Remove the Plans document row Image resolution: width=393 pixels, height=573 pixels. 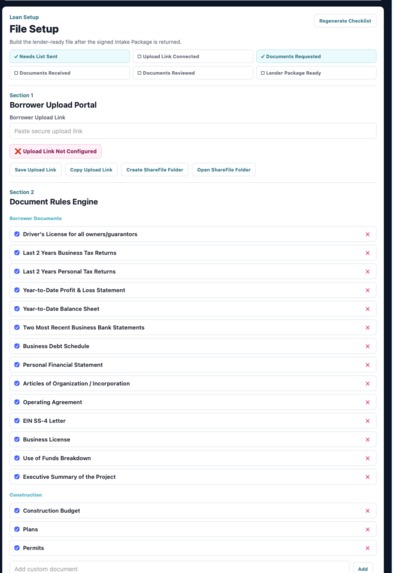pyautogui.click(x=367, y=529)
